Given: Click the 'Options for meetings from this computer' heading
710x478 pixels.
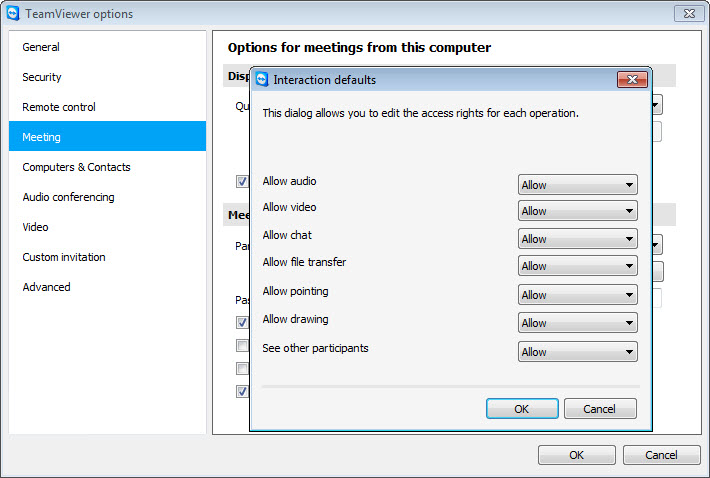Looking at the screenshot, I should point(359,48).
